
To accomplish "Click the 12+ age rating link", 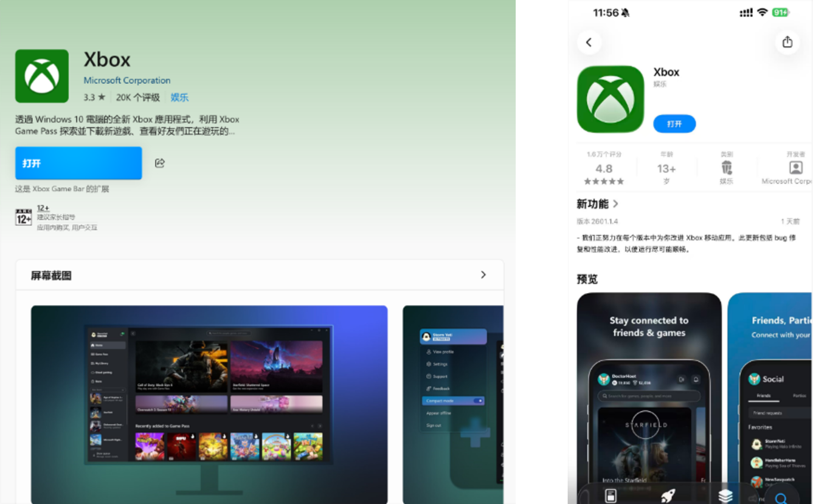I will tap(43, 208).
